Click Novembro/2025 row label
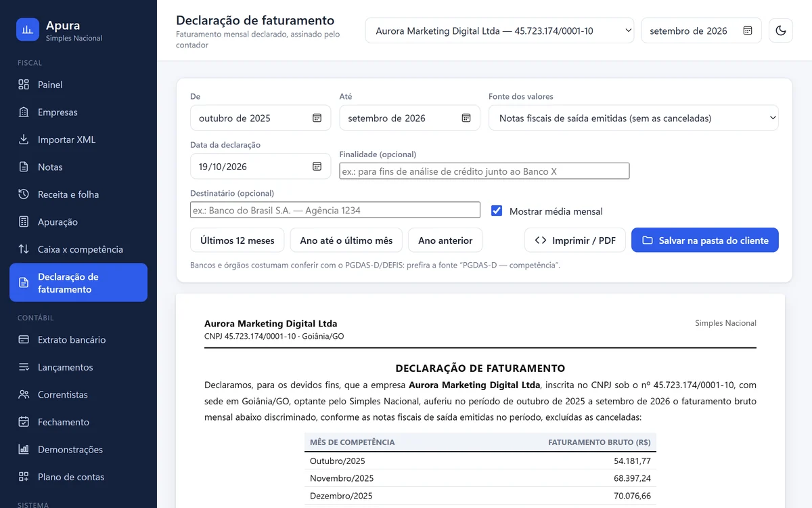 pos(342,478)
